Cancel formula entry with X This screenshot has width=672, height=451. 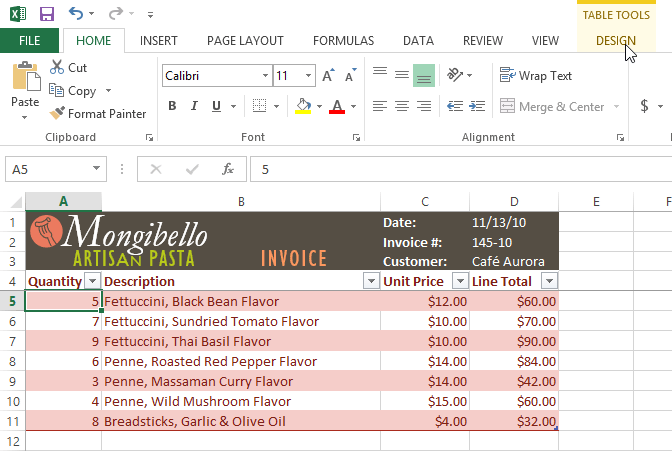pos(156,169)
